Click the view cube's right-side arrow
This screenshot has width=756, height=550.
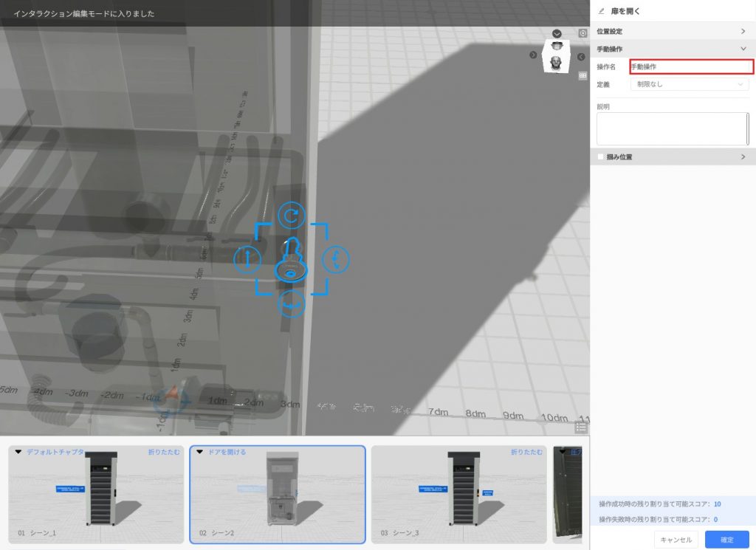point(581,57)
